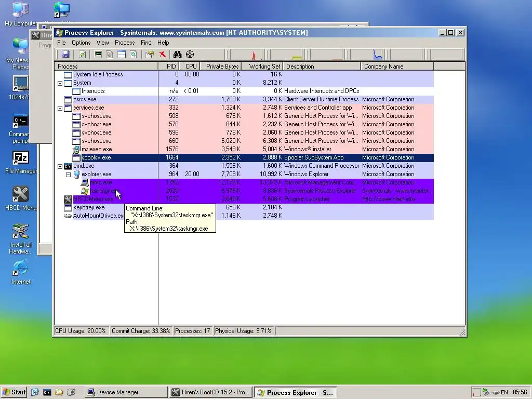Open the Process menu

pyautogui.click(x=125, y=43)
